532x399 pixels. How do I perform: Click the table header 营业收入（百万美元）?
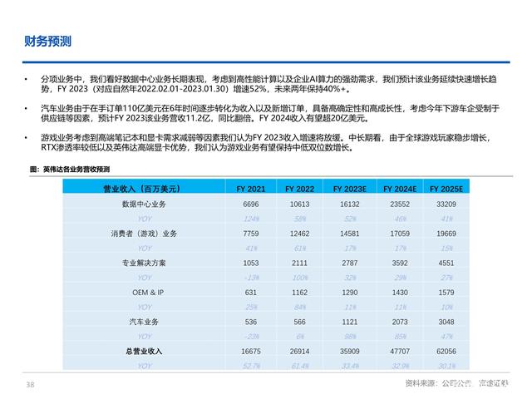pos(141,189)
